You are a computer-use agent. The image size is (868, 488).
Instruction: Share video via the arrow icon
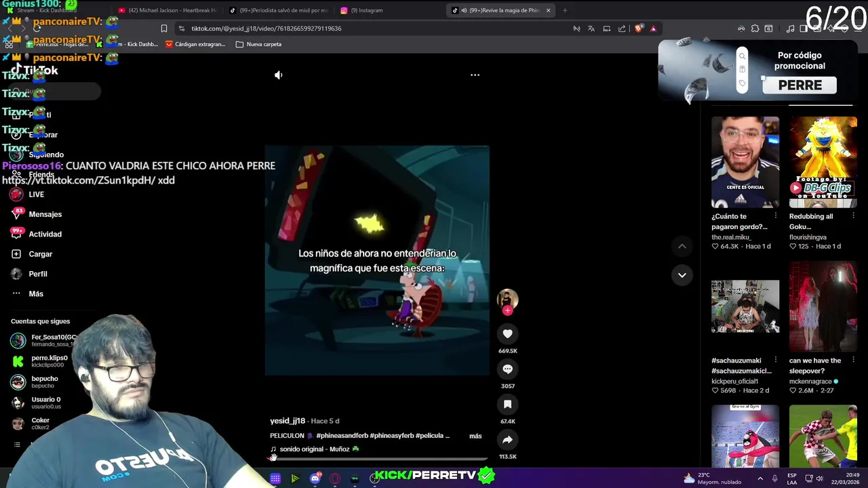click(x=507, y=439)
